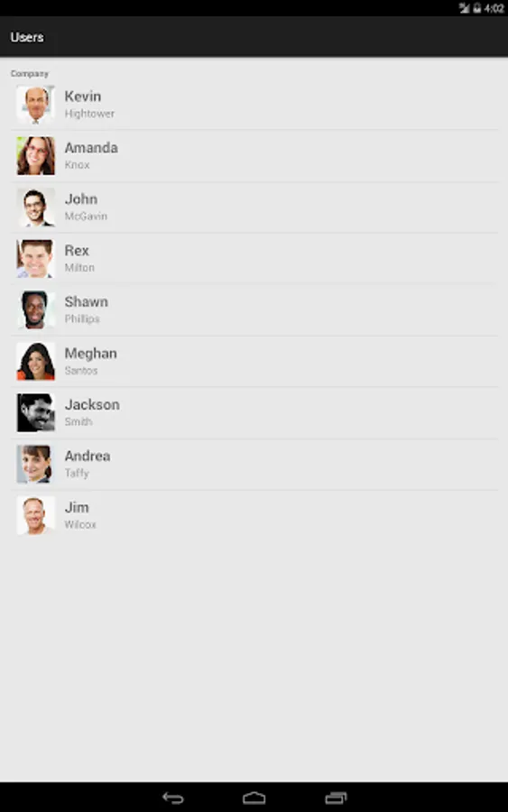Tap the Android home navigation icon

coord(254,798)
